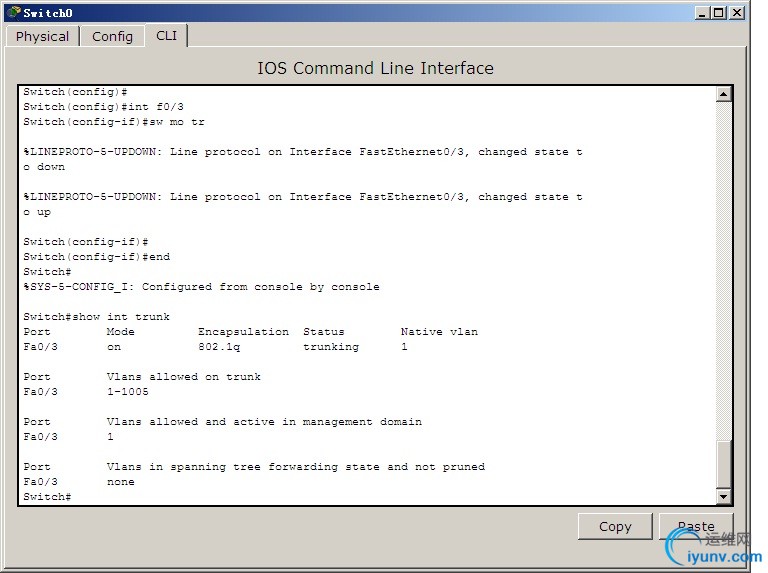Click the 'IOS Command Line Interface' heading
The image size is (768, 573).
(376, 68)
